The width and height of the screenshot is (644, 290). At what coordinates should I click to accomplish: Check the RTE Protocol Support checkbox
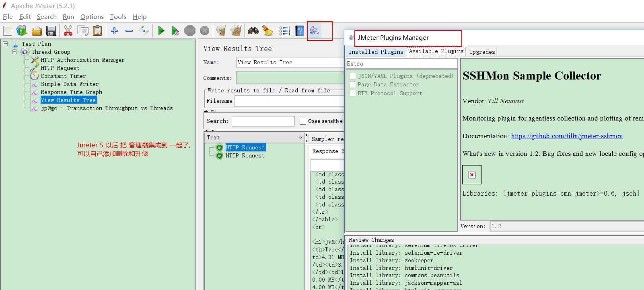pos(353,94)
